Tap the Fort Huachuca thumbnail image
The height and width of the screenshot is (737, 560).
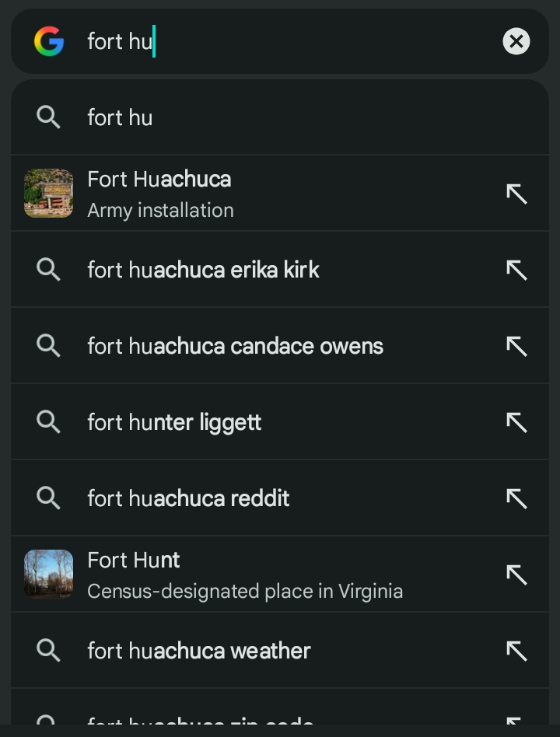point(48,194)
